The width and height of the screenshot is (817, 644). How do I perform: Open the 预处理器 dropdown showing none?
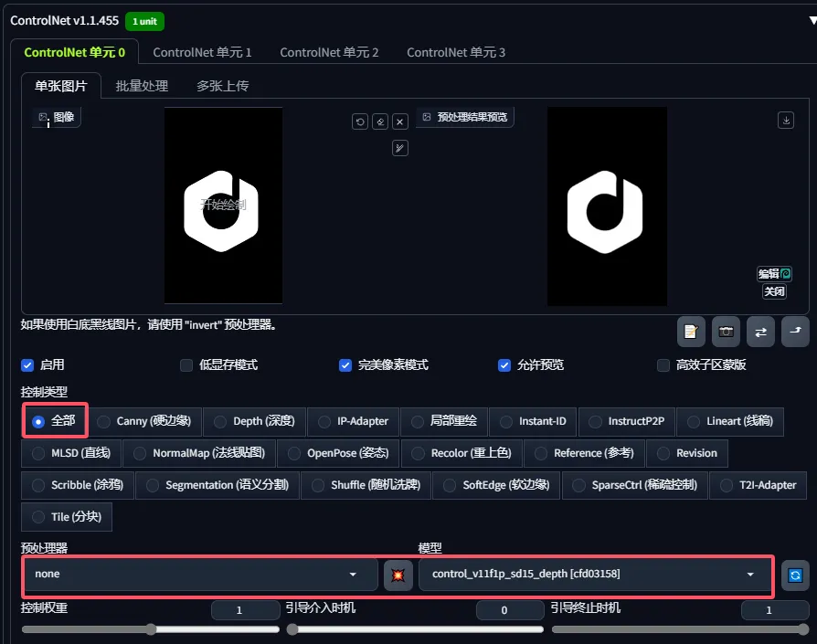tap(201, 575)
